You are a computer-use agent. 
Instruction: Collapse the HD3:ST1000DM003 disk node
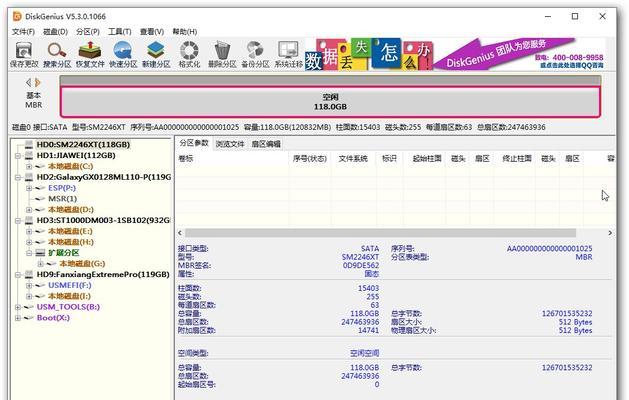[18, 221]
